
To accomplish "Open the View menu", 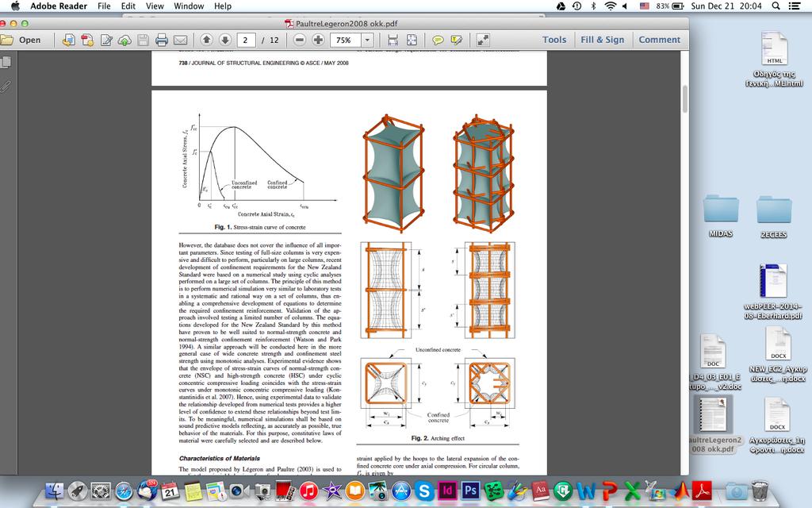I will tap(155, 6).
